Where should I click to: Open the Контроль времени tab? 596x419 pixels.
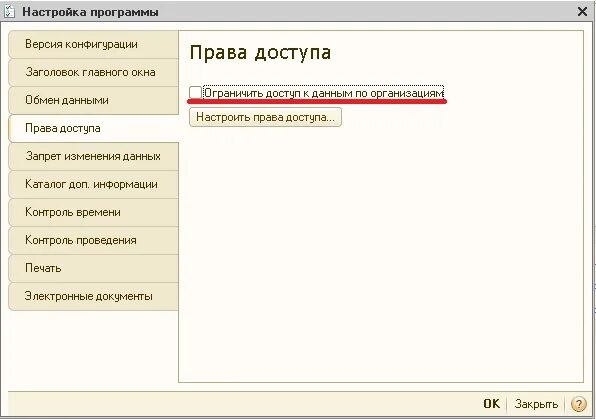pyautogui.click(x=94, y=212)
